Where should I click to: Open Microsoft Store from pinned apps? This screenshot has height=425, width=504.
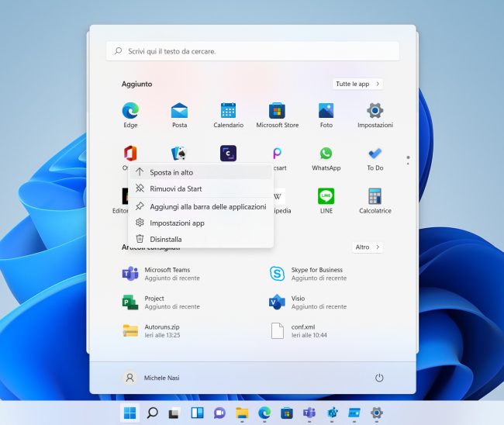point(277,115)
